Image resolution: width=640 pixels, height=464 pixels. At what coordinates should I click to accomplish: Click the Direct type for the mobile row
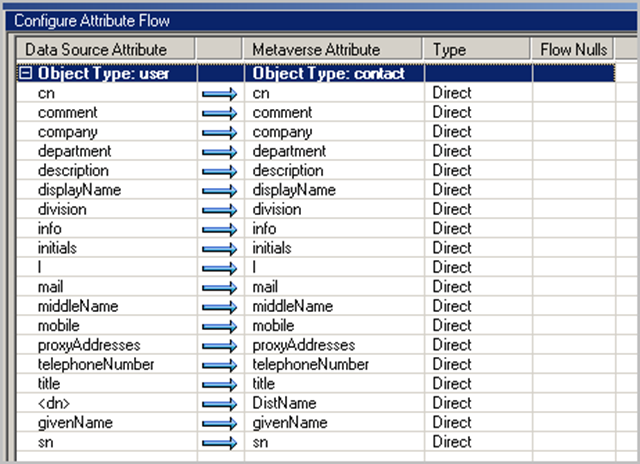click(x=452, y=326)
